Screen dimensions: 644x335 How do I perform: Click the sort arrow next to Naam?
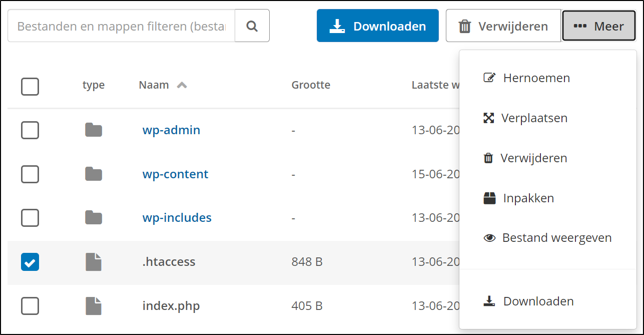tap(182, 85)
